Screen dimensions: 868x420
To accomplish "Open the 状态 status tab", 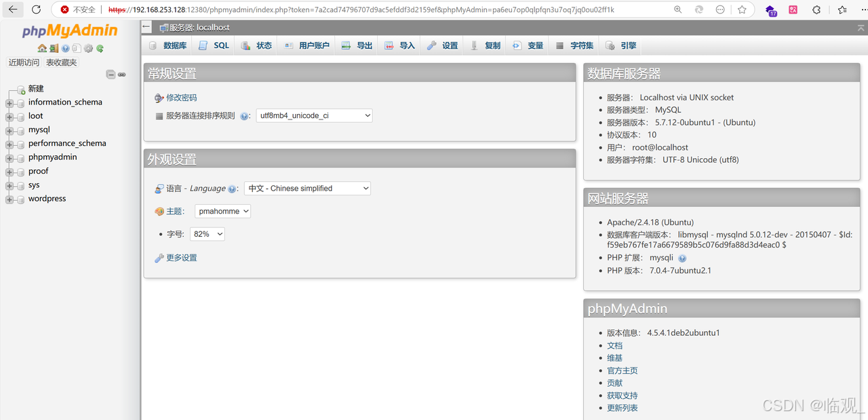I will click(x=256, y=45).
